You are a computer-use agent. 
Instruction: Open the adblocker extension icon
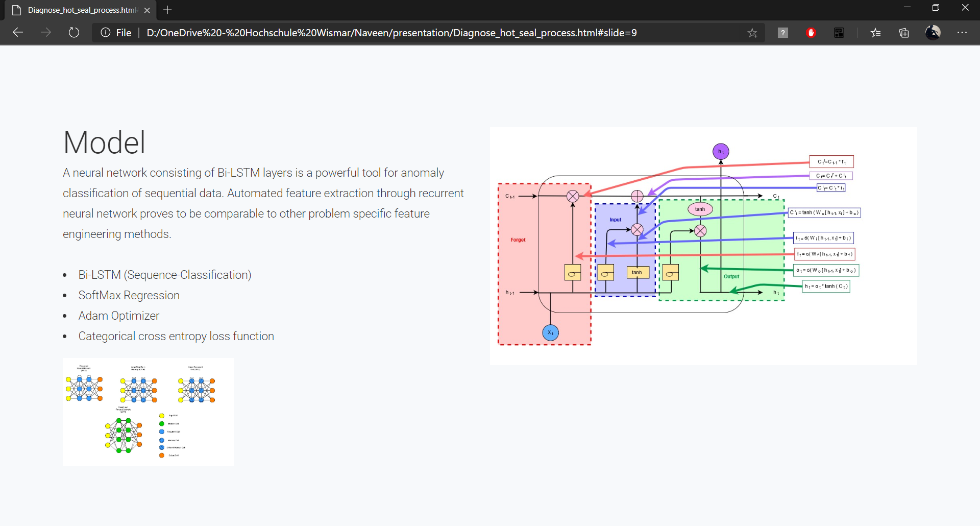click(811, 32)
